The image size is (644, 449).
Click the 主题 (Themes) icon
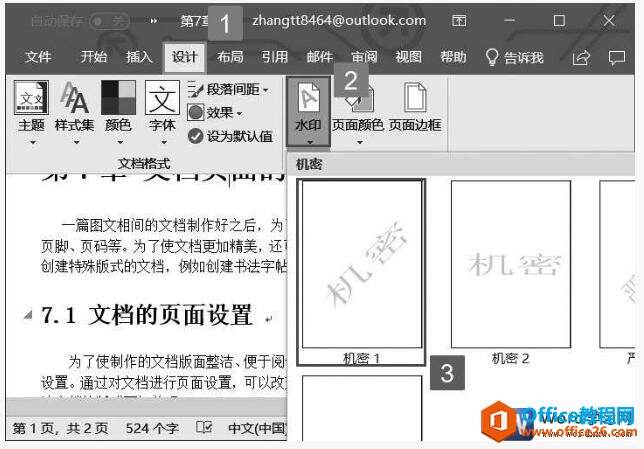[31, 97]
